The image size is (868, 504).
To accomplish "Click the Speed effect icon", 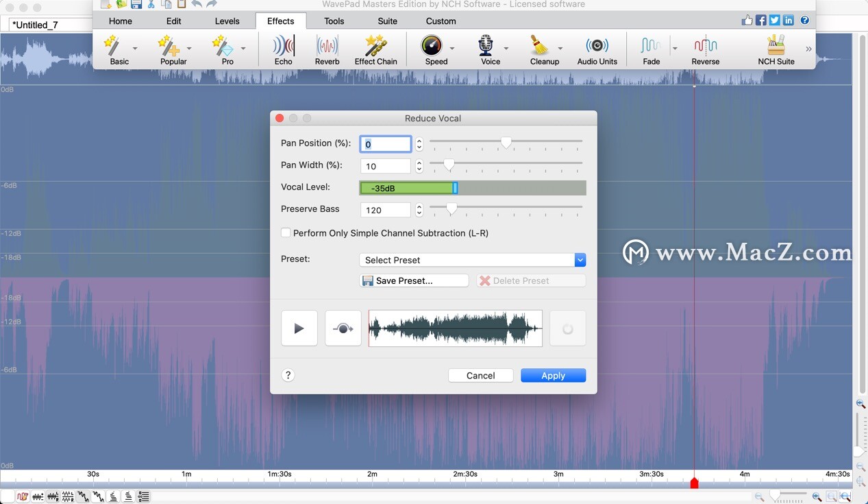I will pyautogui.click(x=432, y=46).
